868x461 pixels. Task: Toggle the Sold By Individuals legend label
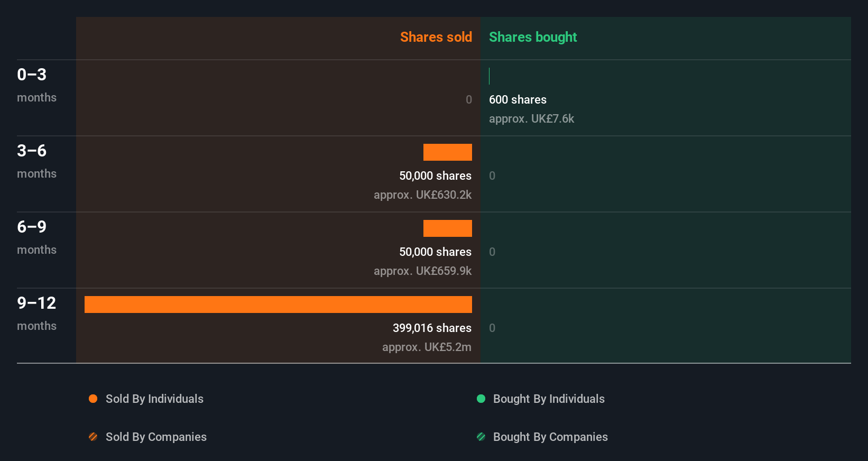point(154,399)
